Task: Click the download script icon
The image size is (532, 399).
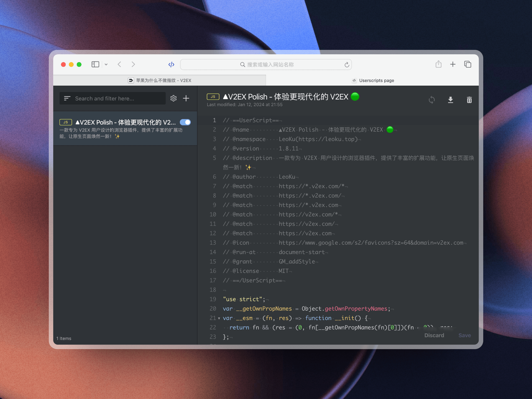Action: (450, 99)
